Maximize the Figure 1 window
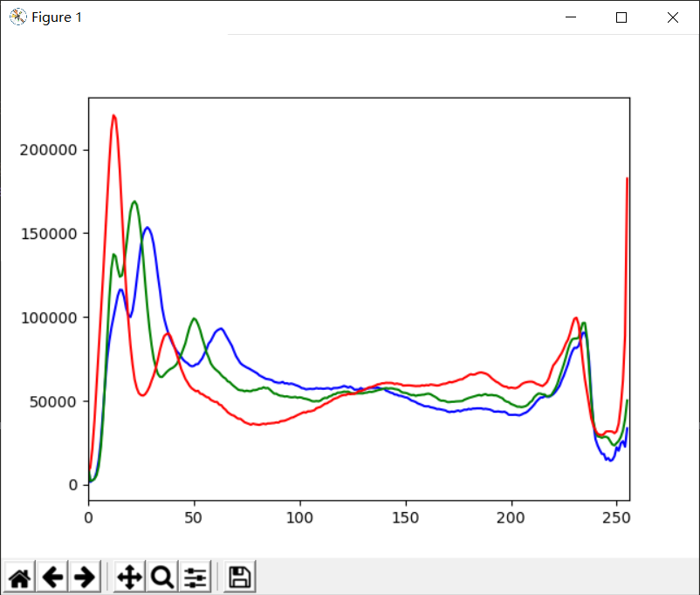This screenshot has height=595, width=700. 621,17
